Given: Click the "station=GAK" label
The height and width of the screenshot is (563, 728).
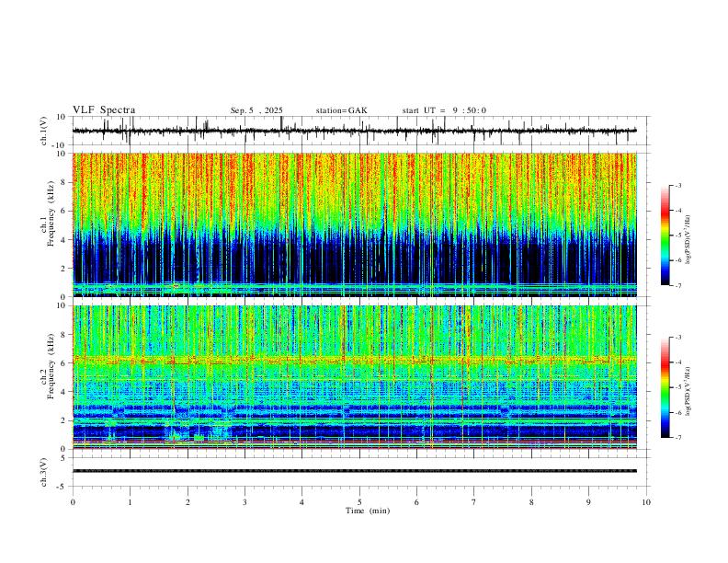Looking at the screenshot, I should 341,110.
